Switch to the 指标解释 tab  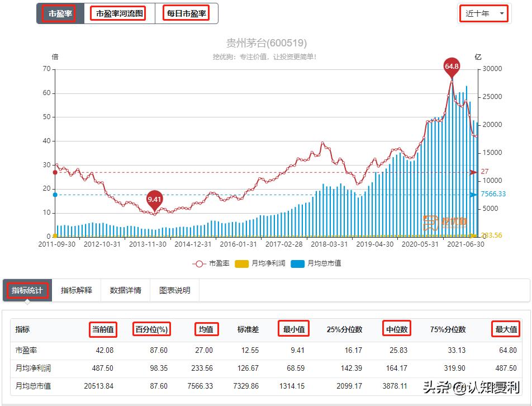(x=77, y=290)
